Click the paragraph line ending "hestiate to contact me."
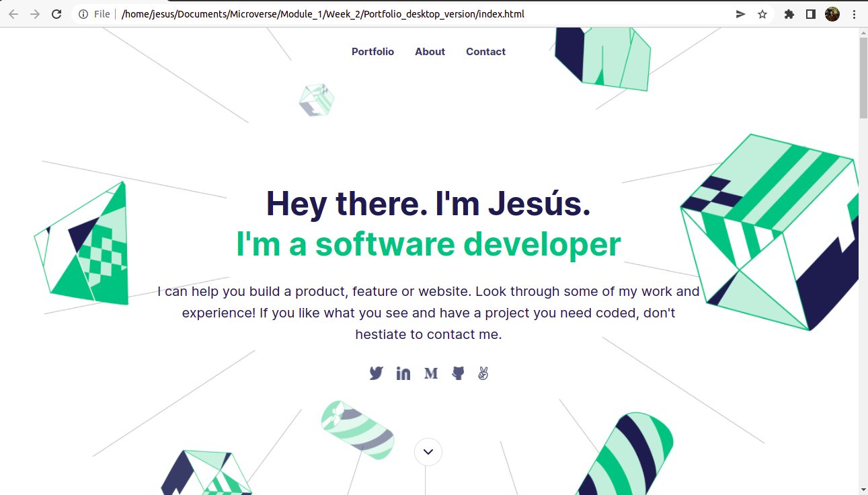868x495 pixels. [428, 334]
